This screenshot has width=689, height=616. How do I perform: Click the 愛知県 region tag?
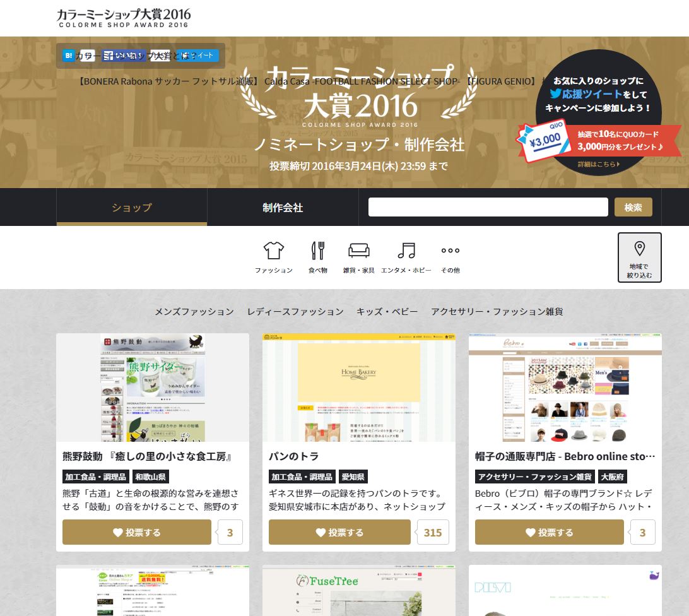coord(353,477)
